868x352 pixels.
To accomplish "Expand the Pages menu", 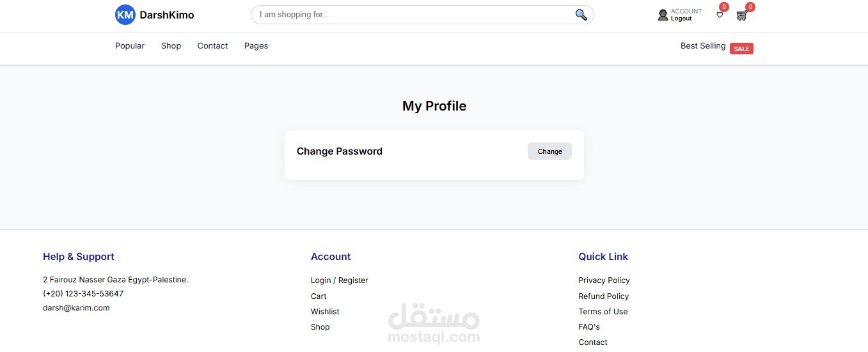I will 256,46.
